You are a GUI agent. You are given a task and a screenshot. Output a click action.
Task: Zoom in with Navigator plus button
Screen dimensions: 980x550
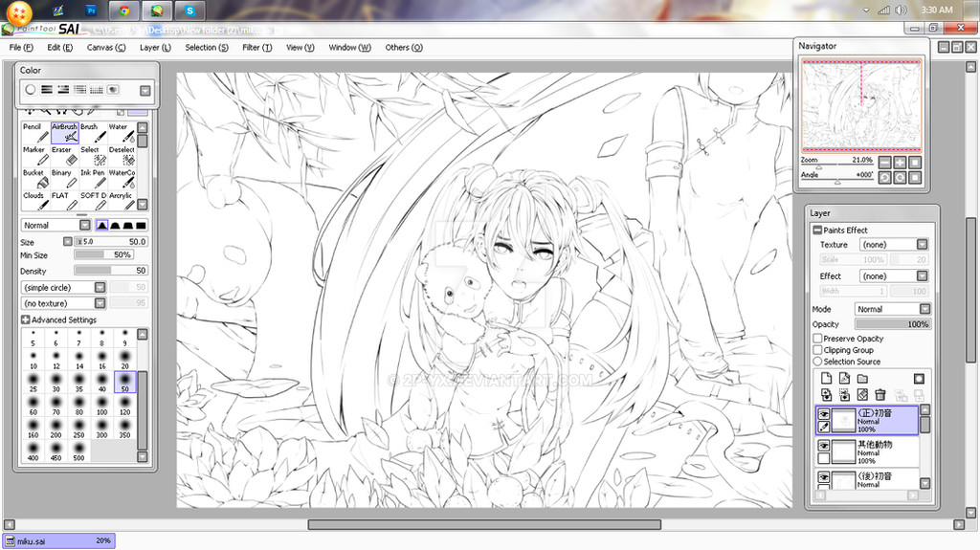(900, 163)
